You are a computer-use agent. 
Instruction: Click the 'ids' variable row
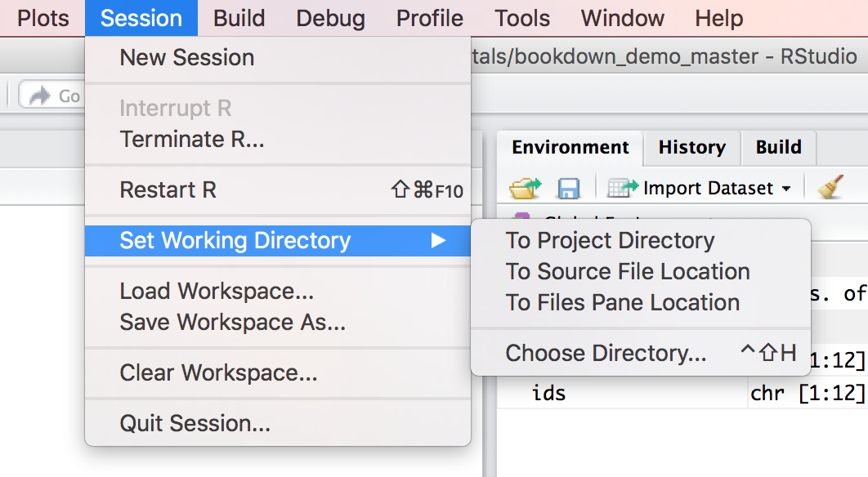click(682, 394)
